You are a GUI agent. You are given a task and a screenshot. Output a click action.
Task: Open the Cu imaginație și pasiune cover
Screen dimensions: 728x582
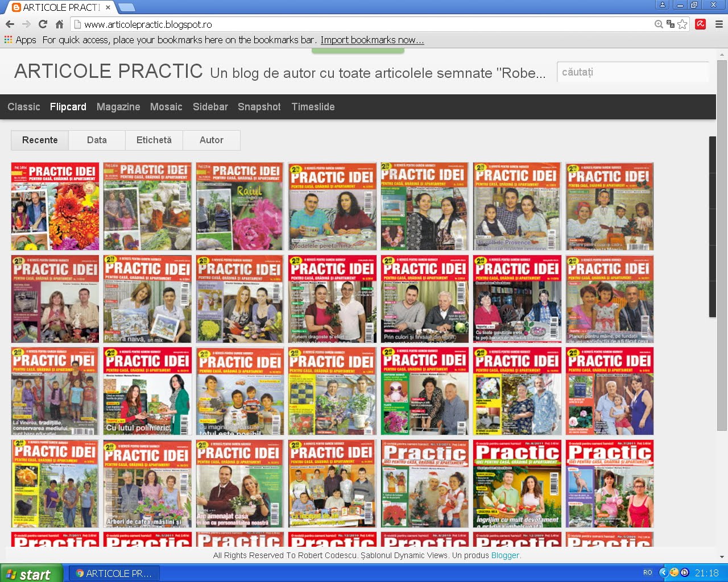coord(239,392)
